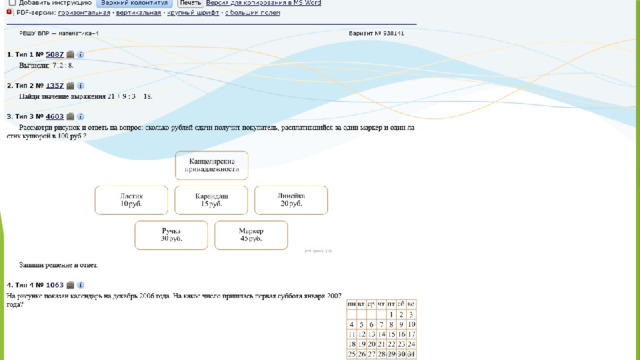Click the 'Линейка 20 руб.' box
640x360 pixels.
click(291, 200)
